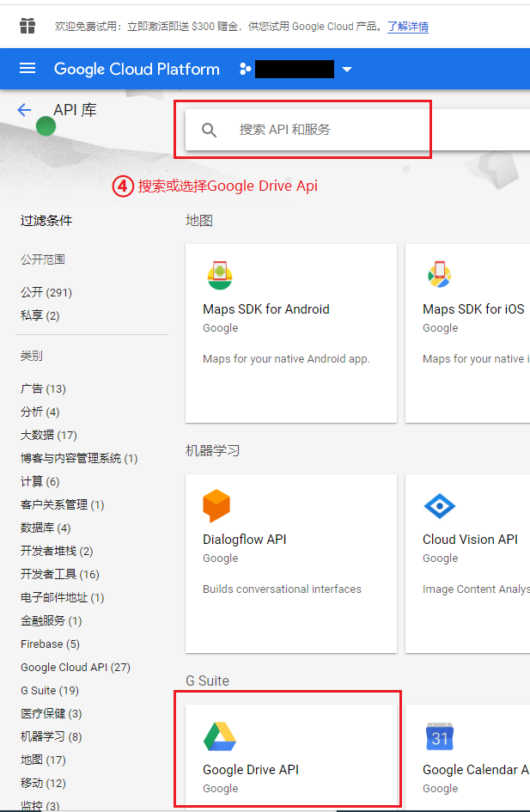Open the Google Calendar API card title
This screenshot has height=812, width=530.
pos(476,770)
